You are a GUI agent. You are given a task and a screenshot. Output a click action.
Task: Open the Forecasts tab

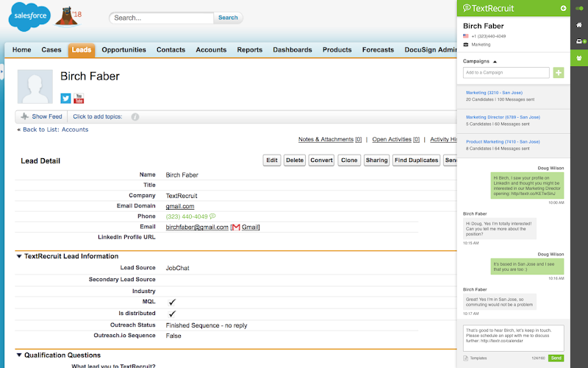tap(378, 50)
